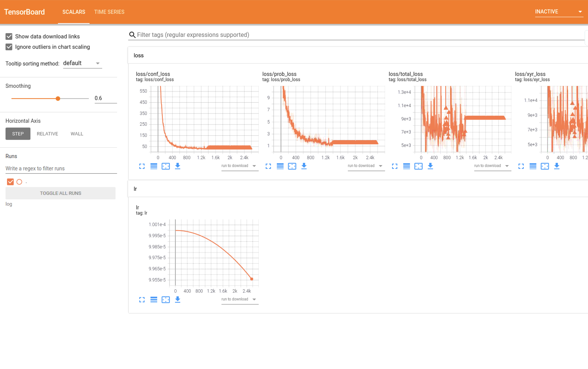Expand the loss/conf_loss chart to fullscreen
Image resolution: width=588 pixels, height=369 pixels.
click(x=142, y=166)
